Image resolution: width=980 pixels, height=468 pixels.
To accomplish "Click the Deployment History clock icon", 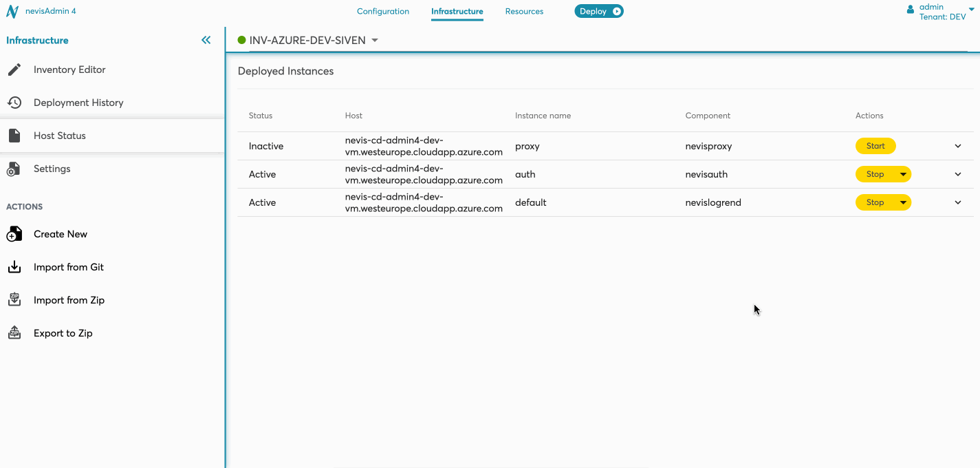I will tap(14, 103).
